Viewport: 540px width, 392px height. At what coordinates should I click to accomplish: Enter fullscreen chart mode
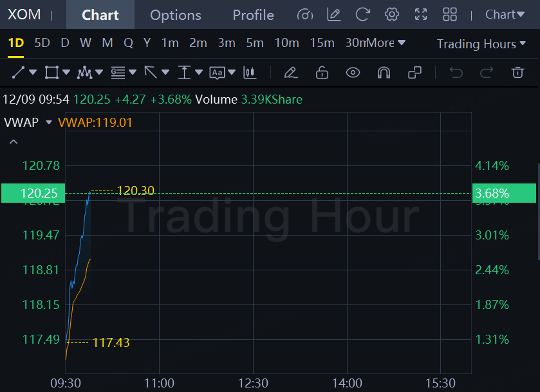(x=421, y=14)
